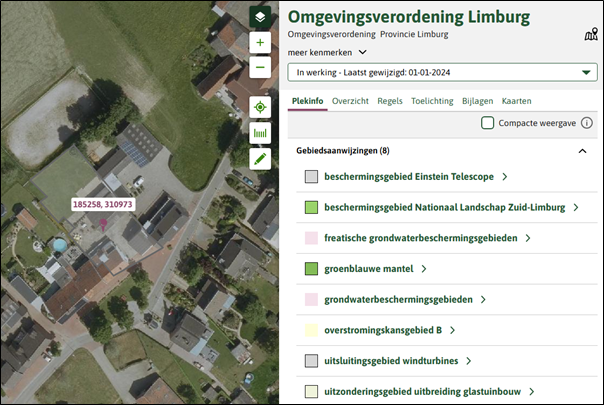Open beschermingsgebied Nationaal Landschap Zuid-Limburg
Viewport: 604px width, 405px height.
(x=445, y=207)
